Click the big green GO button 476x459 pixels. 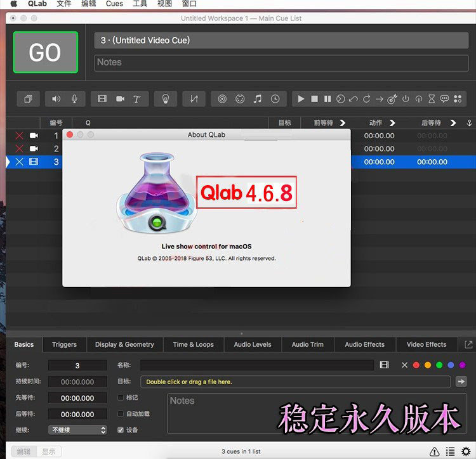pyautogui.click(x=46, y=52)
